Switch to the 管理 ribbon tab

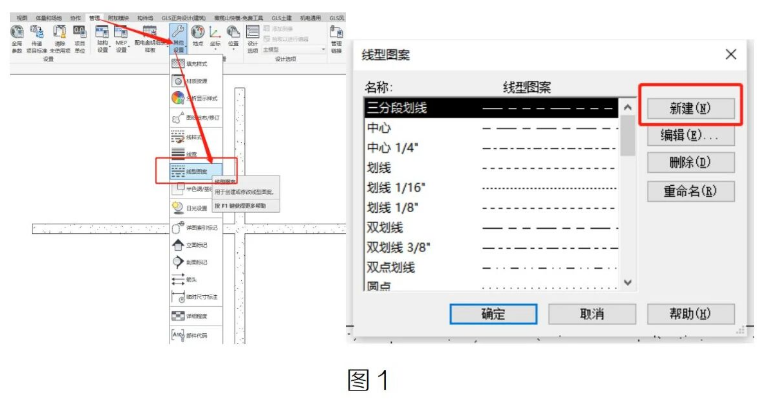[x=95, y=18]
